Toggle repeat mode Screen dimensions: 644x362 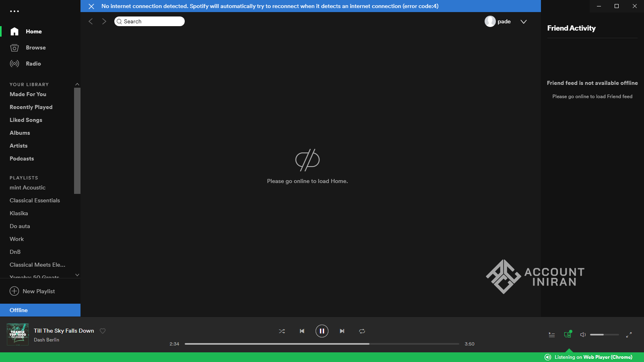click(x=362, y=331)
